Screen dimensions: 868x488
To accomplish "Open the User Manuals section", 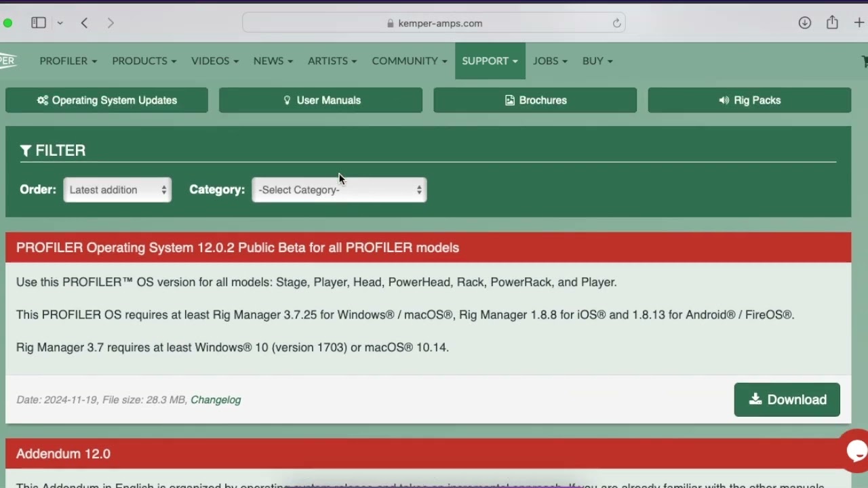I will click(x=321, y=100).
